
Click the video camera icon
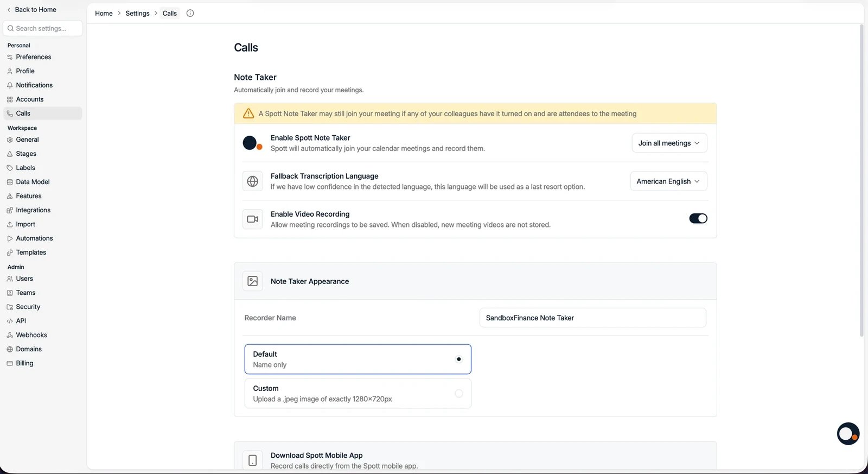252,219
